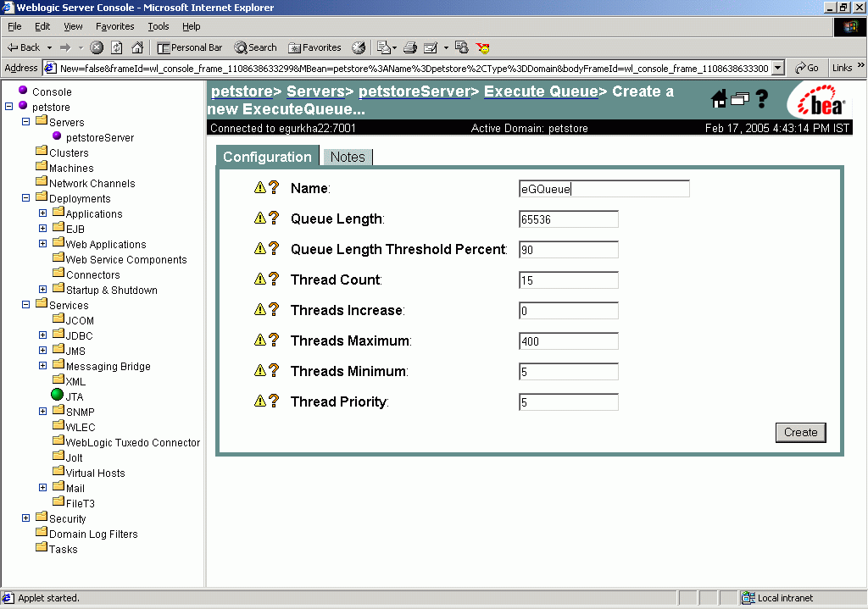Click the Go button

point(807,68)
